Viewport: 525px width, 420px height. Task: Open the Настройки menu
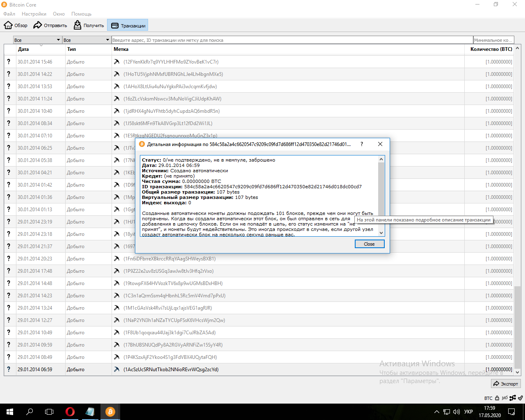[x=34, y=14]
